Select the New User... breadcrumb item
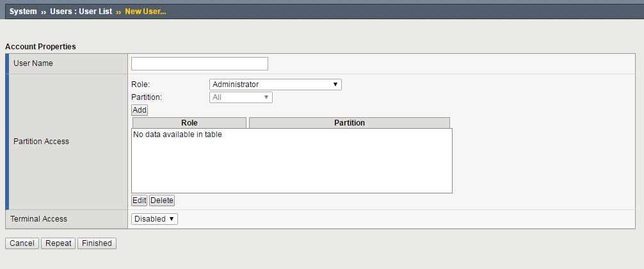 pos(145,12)
